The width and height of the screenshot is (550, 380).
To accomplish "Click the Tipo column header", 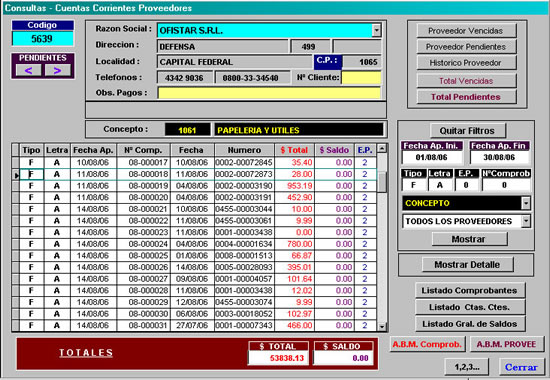I will (x=32, y=150).
